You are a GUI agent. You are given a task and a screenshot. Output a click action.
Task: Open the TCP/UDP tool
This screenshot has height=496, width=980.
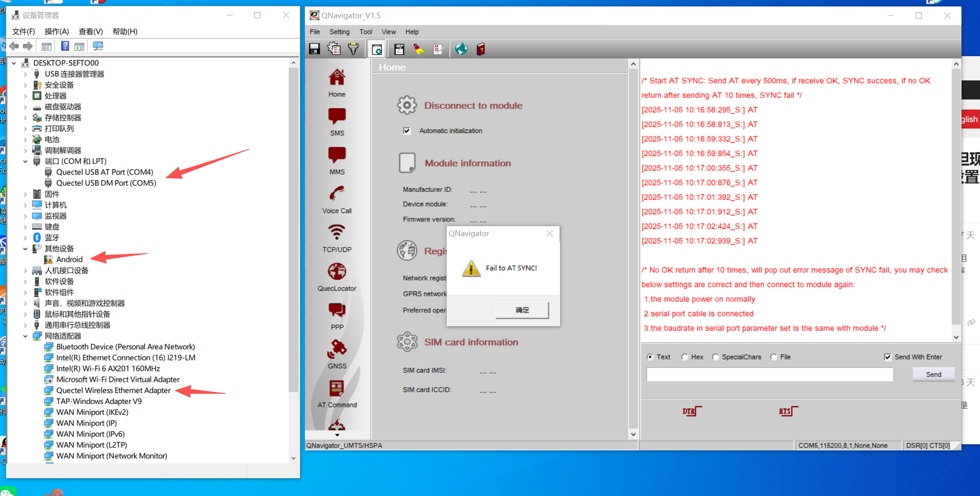[336, 238]
